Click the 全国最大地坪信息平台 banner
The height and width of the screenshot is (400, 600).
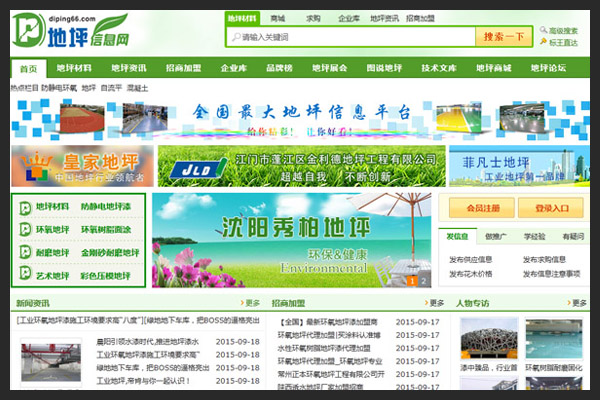pos(300,119)
